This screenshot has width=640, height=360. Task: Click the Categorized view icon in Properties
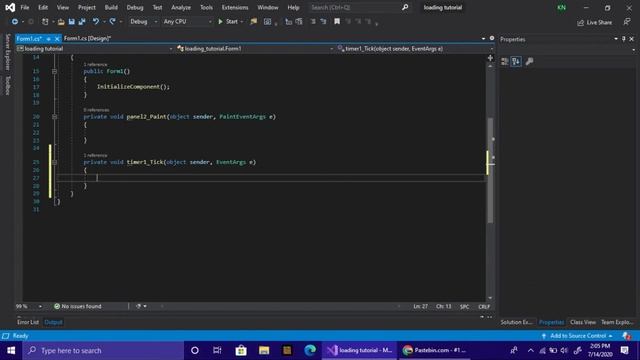505,62
